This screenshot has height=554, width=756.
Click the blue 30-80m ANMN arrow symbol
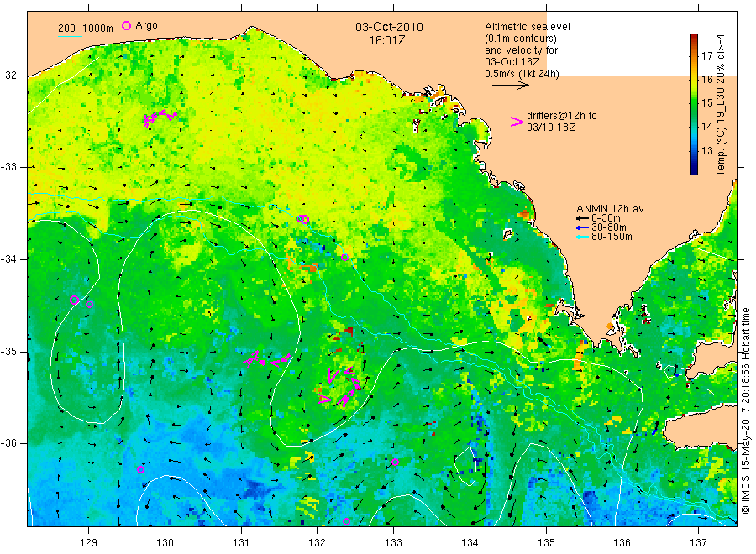[582, 227]
